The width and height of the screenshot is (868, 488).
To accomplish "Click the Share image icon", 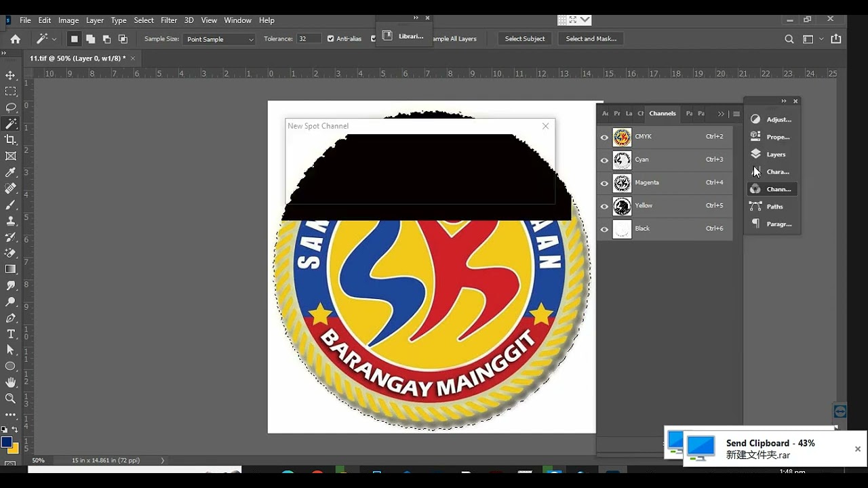I will pos(836,39).
